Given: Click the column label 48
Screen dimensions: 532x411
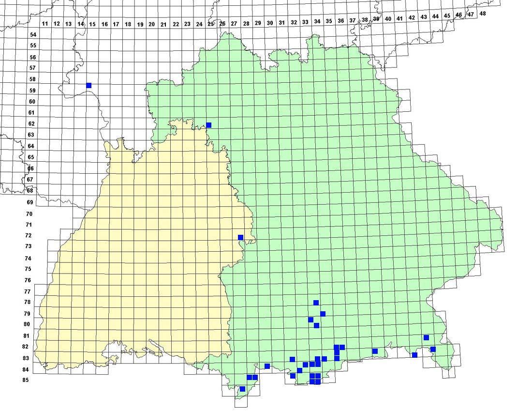Looking at the screenshot, I should 482,14.
